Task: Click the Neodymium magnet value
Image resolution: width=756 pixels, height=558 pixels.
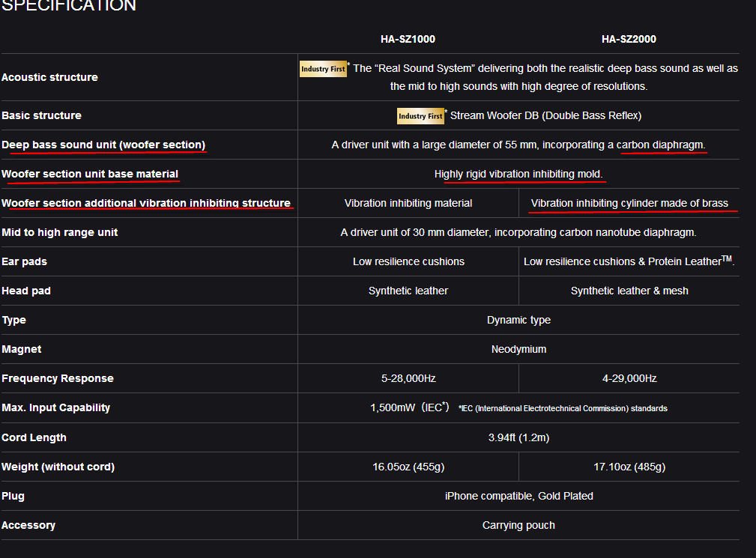Action: [518, 349]
